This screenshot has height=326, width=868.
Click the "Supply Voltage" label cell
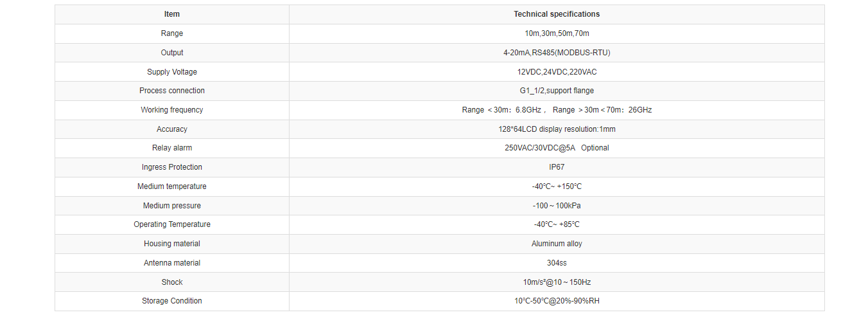tap(172, 72)
